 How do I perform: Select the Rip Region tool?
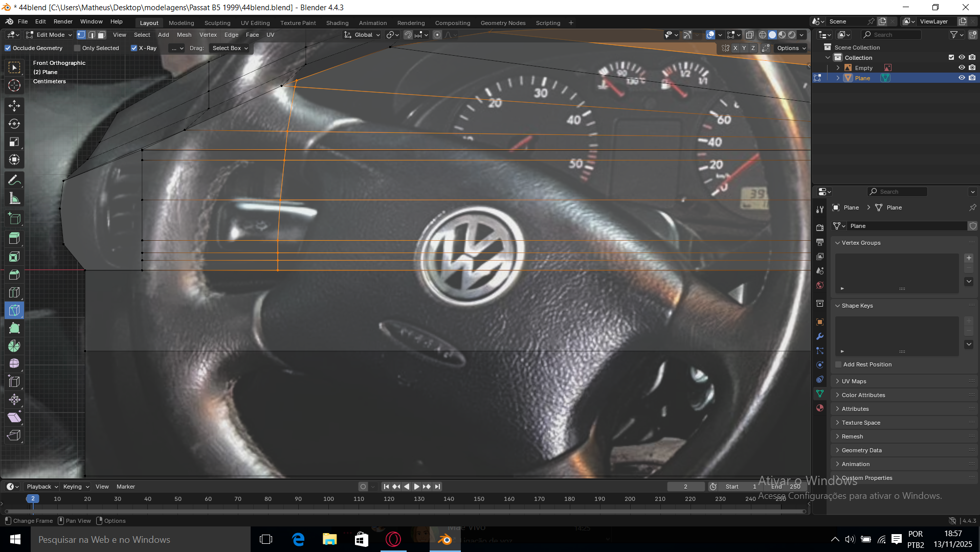click(x=14, y=435)
